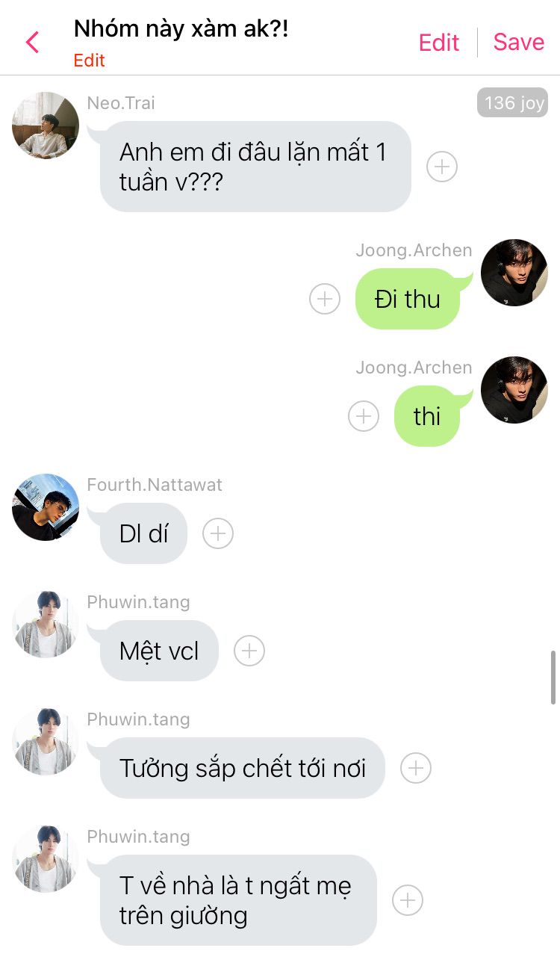Click plus icon beside "Tưởng sắp chết tới nơi"
Screen dimensions: 560x954
416,768
